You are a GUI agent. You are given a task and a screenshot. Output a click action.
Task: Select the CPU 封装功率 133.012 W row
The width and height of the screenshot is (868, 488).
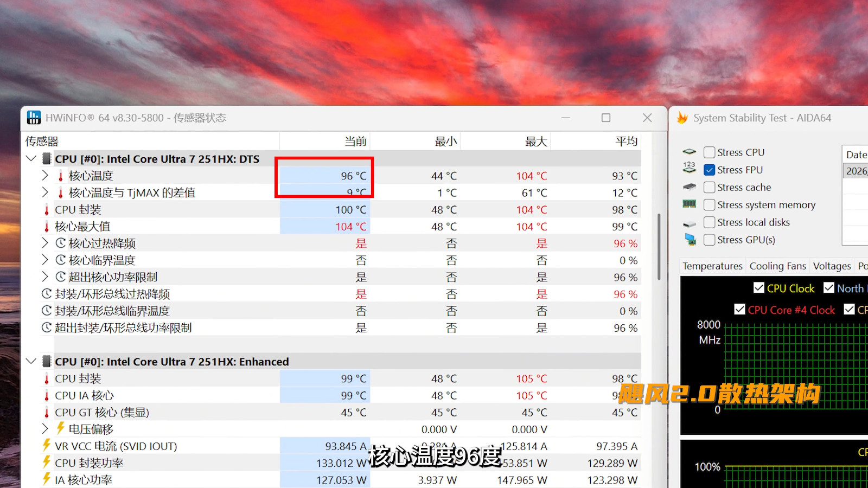point(331,463)
